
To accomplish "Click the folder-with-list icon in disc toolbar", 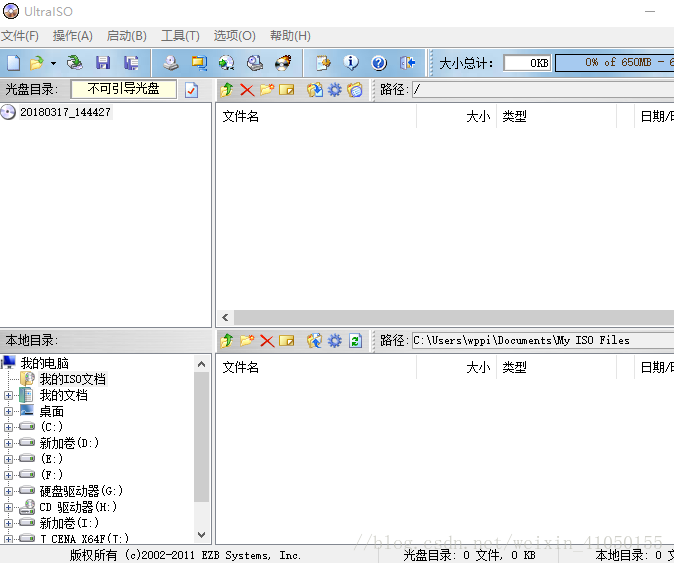I will pos(355,90).
